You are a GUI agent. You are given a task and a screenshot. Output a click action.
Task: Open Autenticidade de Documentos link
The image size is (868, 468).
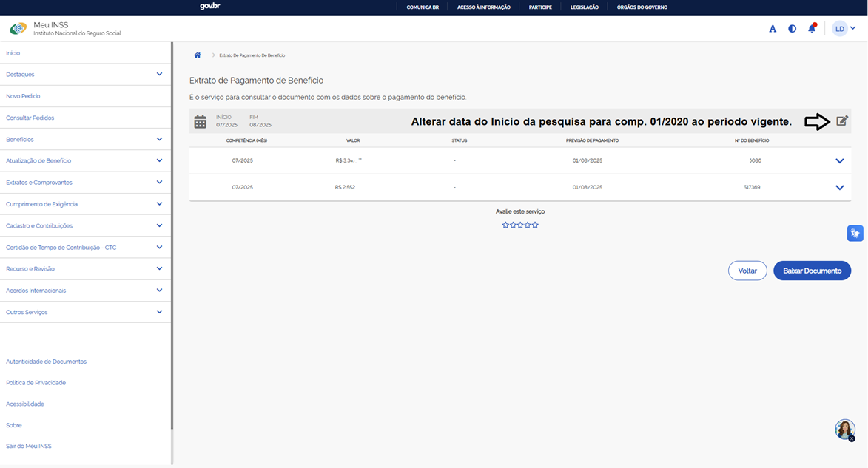point(46,362)
